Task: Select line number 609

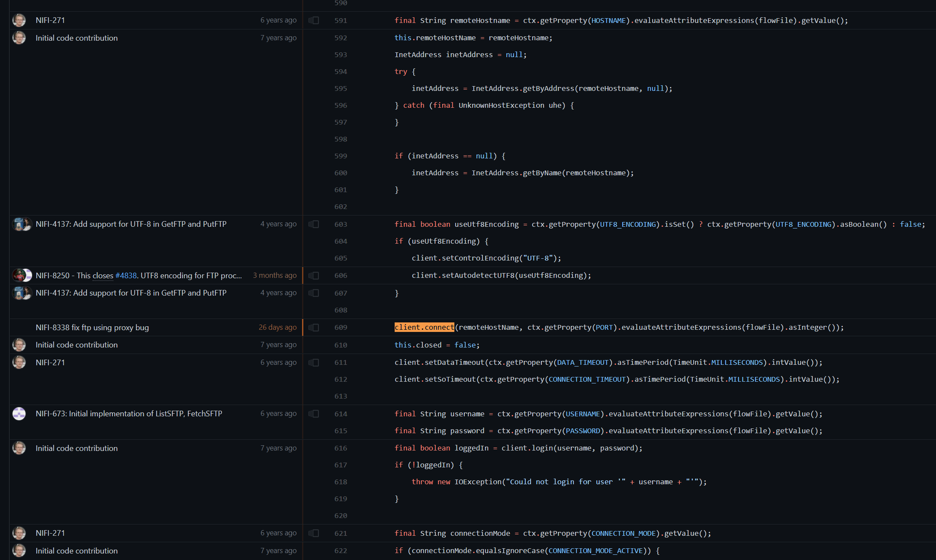Action: (x=341, y=328)
